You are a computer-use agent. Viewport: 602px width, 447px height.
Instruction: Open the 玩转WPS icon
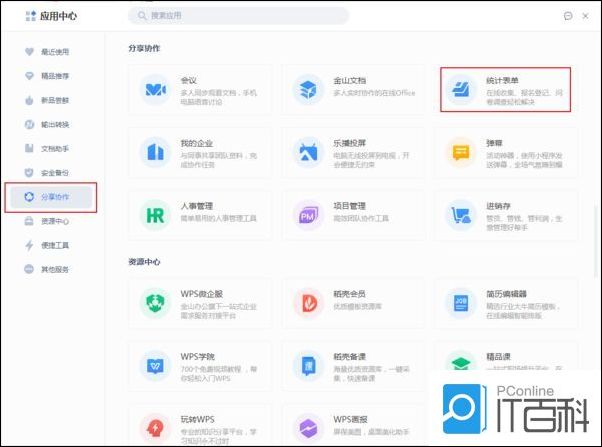point(155,428)
